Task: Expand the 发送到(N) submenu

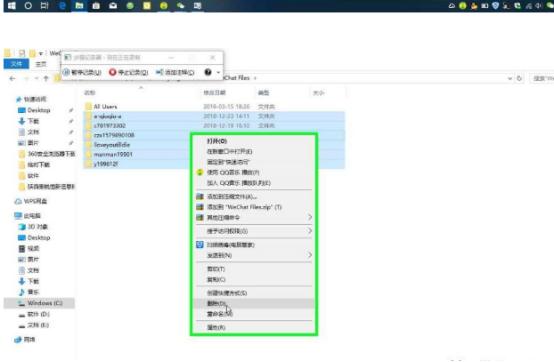Action: [254, 255]
